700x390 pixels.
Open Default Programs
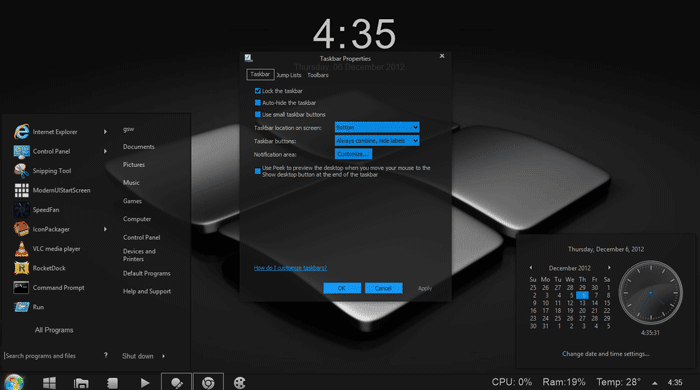146,273
